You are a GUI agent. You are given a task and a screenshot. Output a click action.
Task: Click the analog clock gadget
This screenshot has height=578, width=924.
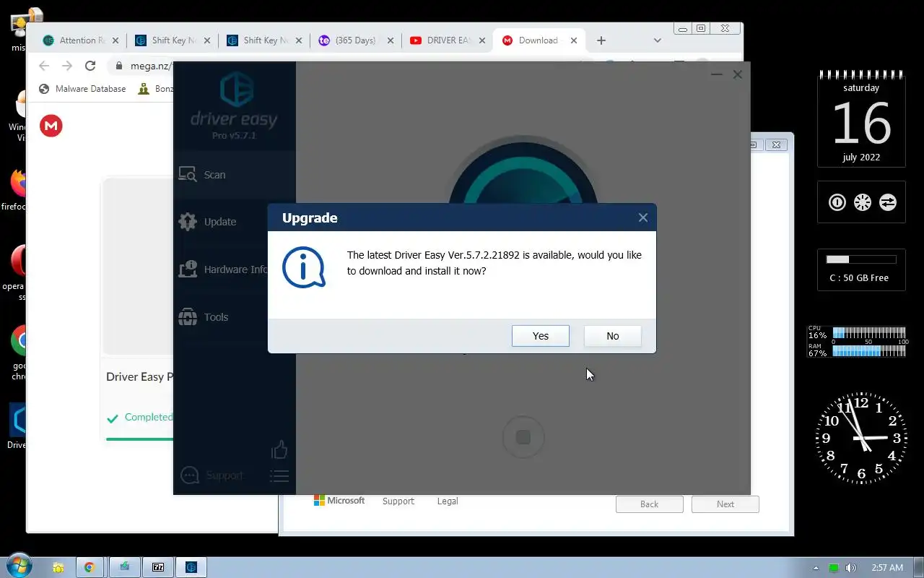861,438
